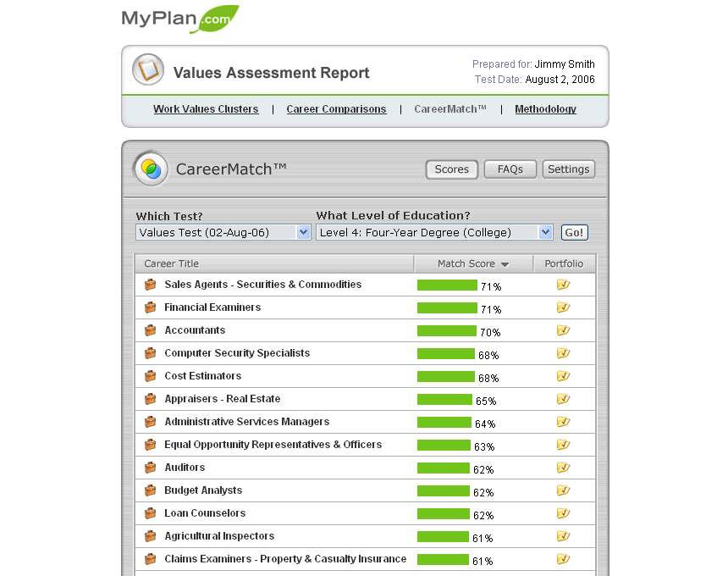The height and width of the screenshot is (576, 728).
Task: Add Equal Opportunity Representatives to portfolio
Action: click(563, 445)
